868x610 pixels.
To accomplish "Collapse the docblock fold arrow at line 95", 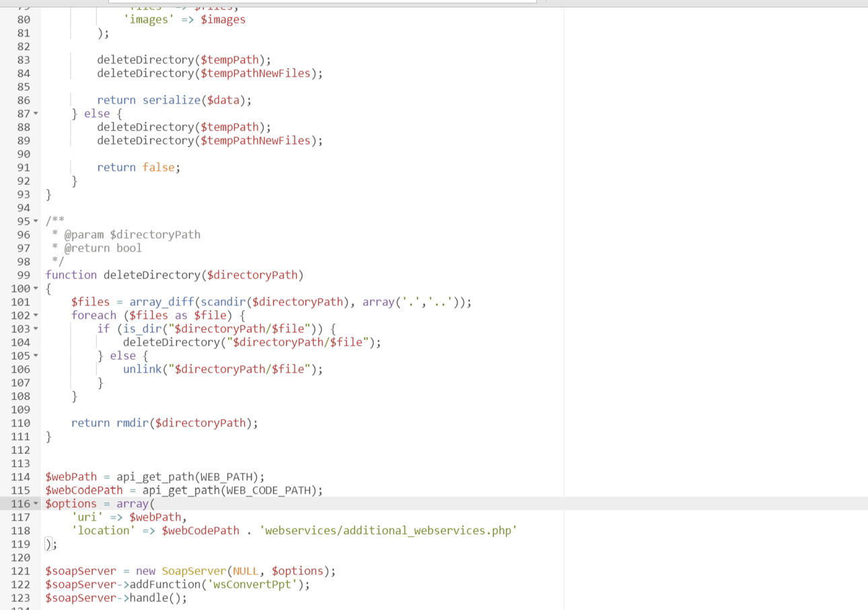I will pyautogui.click(x=36, y=221).
